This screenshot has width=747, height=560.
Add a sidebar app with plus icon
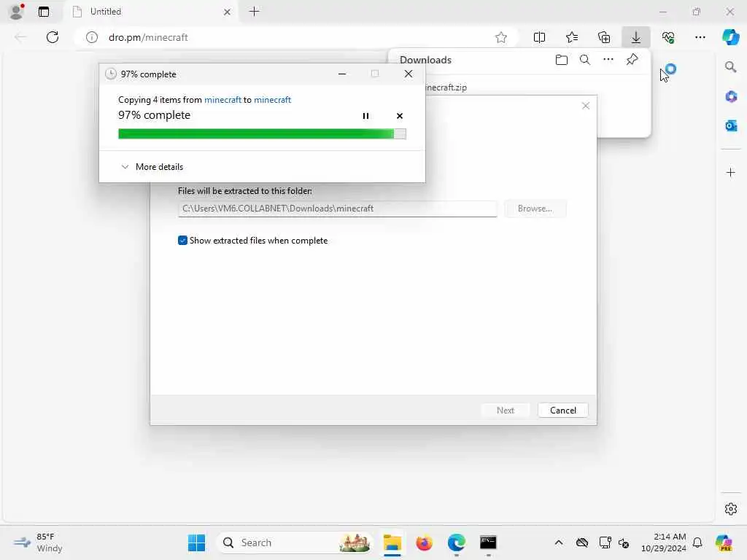pos(731,172)
